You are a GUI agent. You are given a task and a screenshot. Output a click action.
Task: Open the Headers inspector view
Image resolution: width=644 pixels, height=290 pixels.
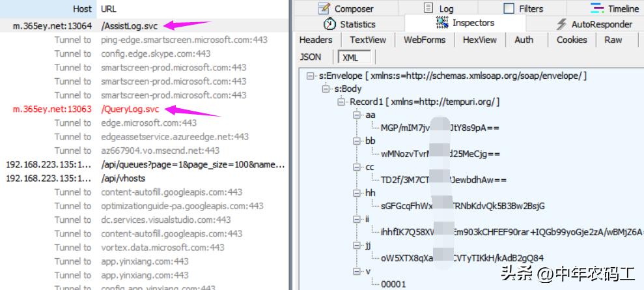[316, 40]
